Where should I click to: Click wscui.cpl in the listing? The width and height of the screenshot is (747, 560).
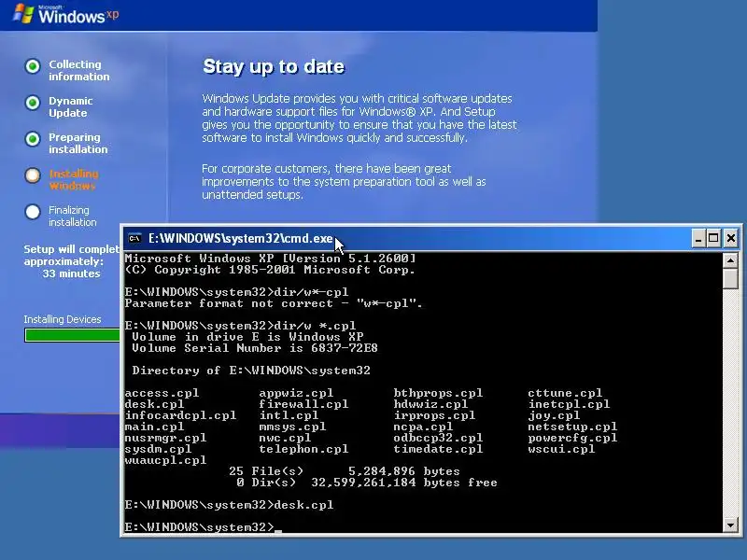coord(562,449)
